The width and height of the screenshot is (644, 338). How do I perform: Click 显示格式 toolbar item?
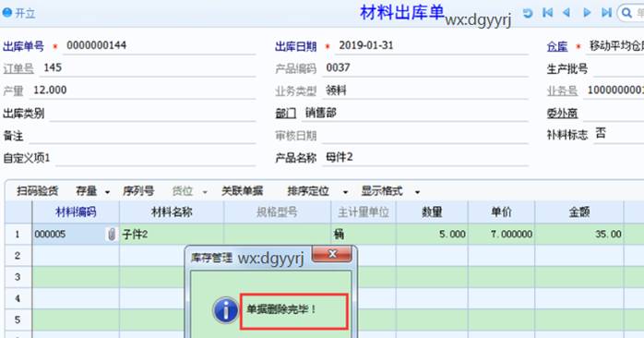coord(382,191)
